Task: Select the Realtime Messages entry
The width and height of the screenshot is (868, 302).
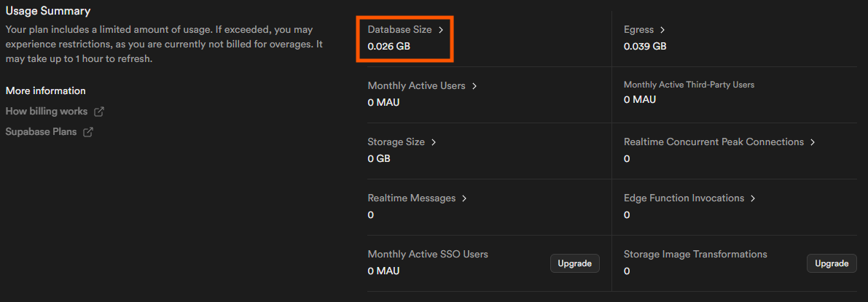Action: point(412,198)
